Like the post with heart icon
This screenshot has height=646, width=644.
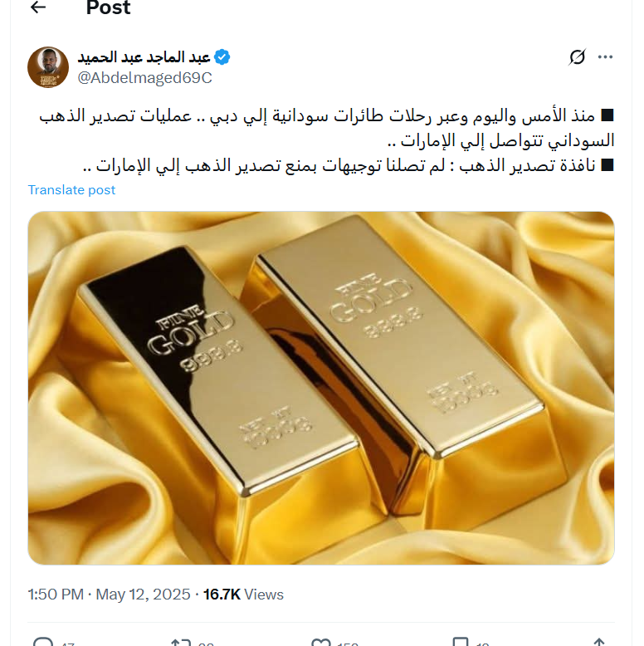(321, 642)
